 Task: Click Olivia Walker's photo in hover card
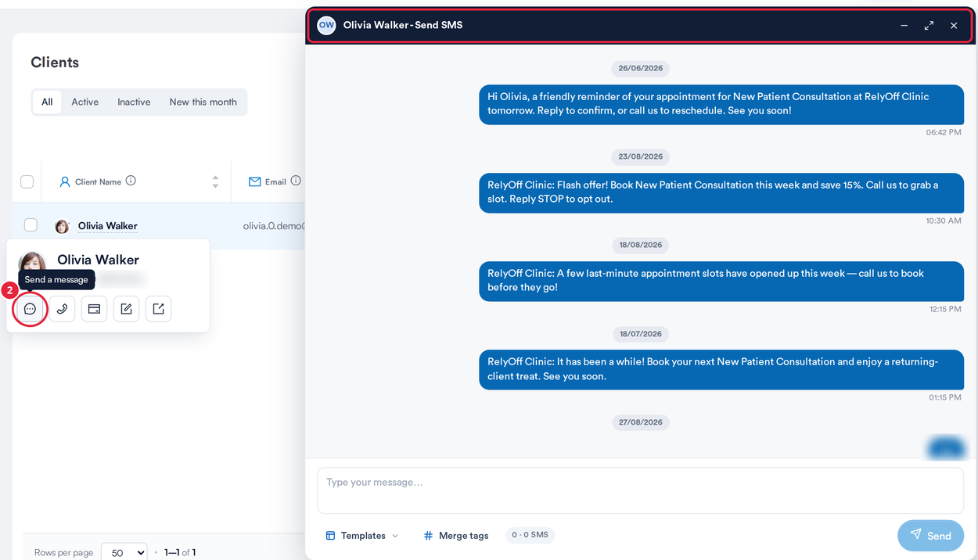click(32, 263)
